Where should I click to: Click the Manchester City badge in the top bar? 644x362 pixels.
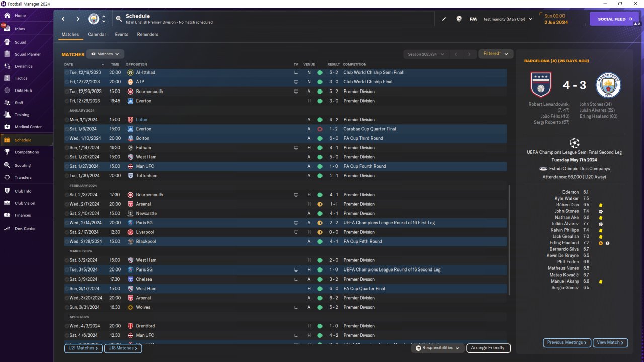tap(94, 19)
